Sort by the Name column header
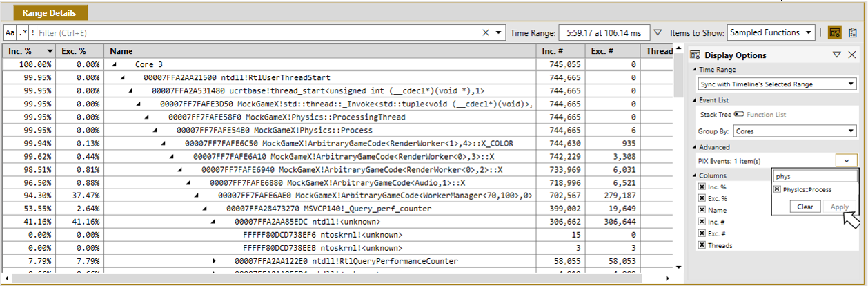The width and height of the screenshot is (868, 286). [319, 51]
